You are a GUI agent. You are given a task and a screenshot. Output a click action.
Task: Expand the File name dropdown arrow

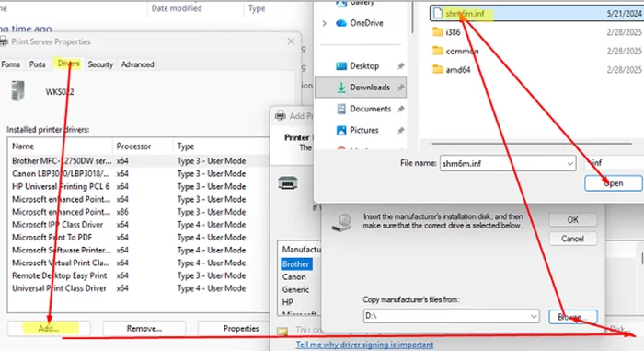pyautogui.click(x=570, y=163)
